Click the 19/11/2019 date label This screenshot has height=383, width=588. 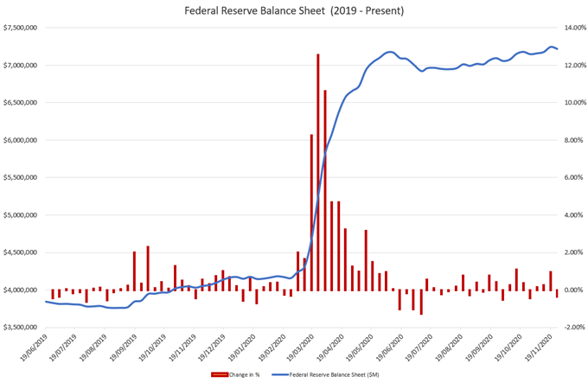[x=182, y=348]
